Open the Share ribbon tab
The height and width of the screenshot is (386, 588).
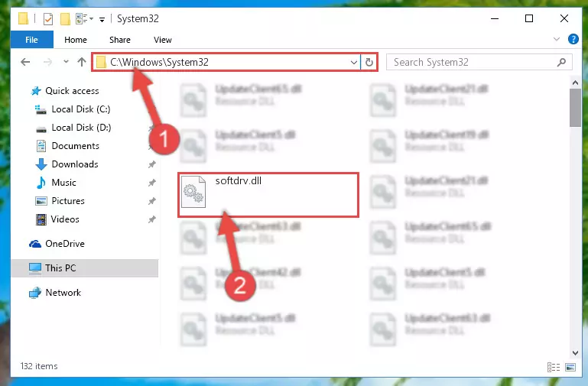coord(120,40)
